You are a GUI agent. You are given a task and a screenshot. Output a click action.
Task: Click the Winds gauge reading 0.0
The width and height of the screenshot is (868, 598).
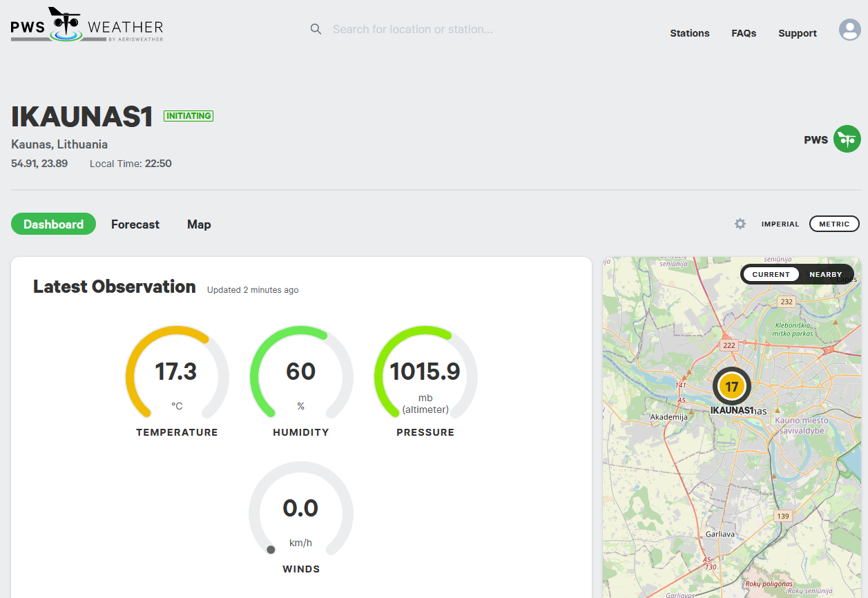pos(301,510)
